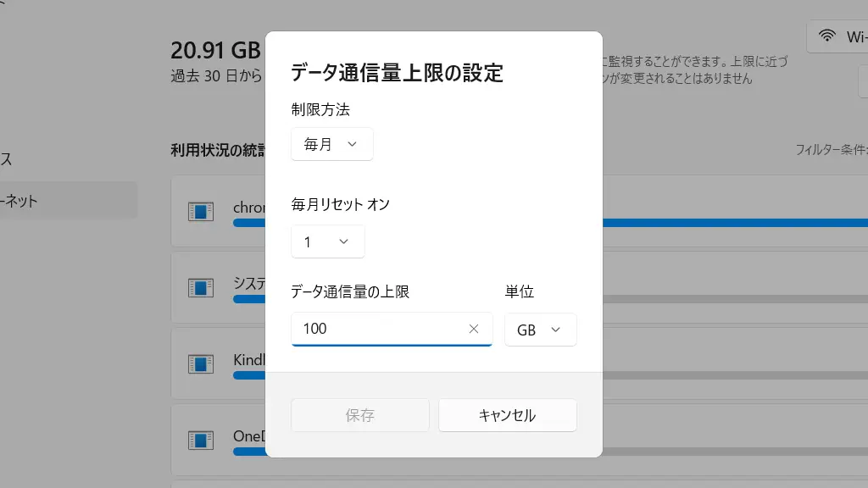
Task: Click the Wi-Fi network selector button
Action: (837, 36)
